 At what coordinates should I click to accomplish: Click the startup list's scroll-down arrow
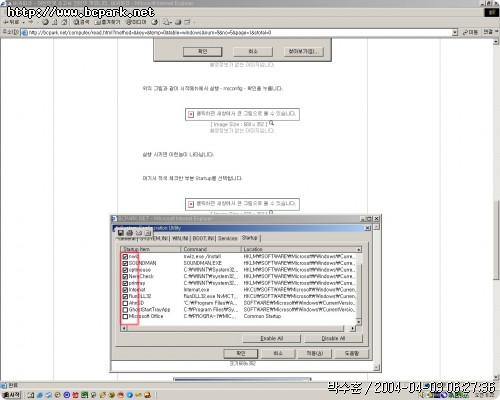[359, 322]
